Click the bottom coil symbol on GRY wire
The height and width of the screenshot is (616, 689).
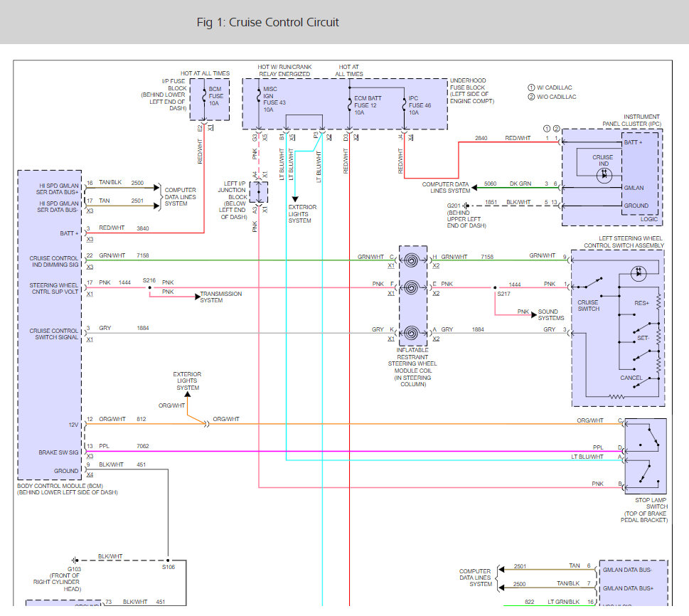411,333
